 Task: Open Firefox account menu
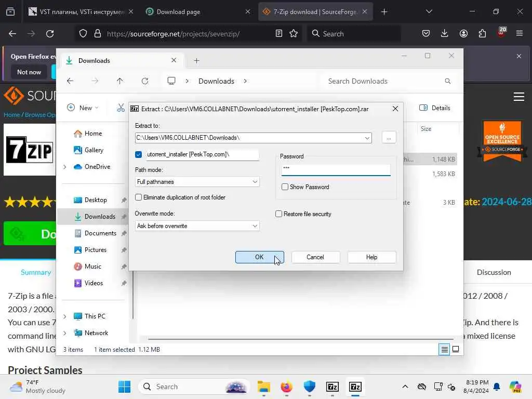tap(463, 34)
